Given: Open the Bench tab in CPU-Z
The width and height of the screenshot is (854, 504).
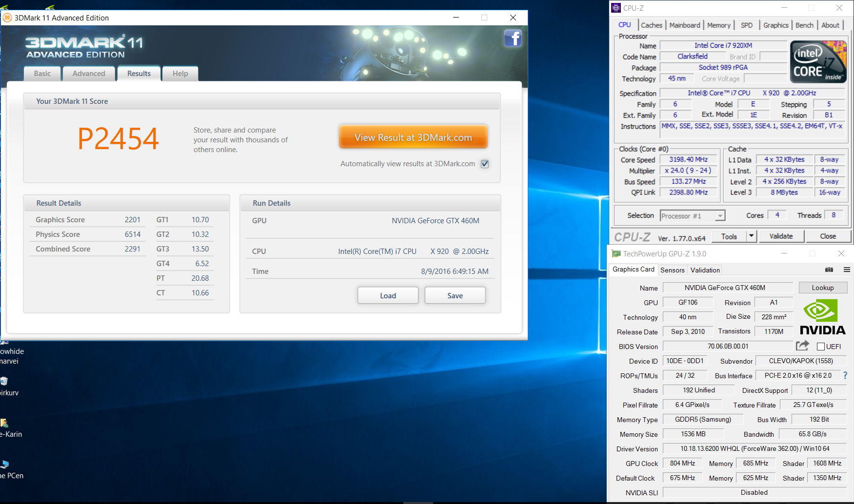Looking at the screenshot, I should [805, 25].
